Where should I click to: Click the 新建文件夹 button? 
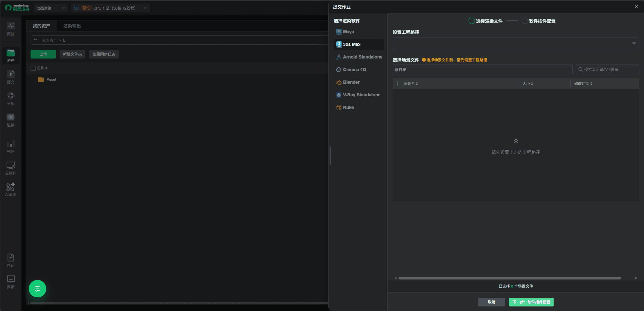72,54
